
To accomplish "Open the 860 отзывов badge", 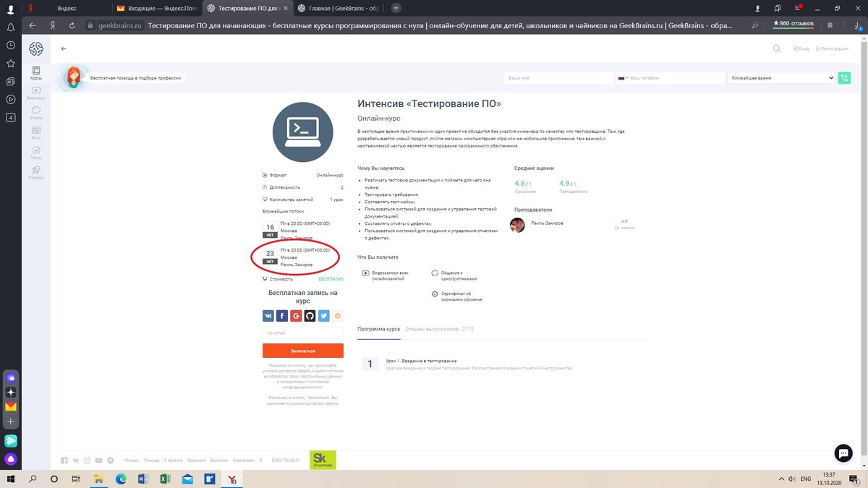I will tap(794, 24).
